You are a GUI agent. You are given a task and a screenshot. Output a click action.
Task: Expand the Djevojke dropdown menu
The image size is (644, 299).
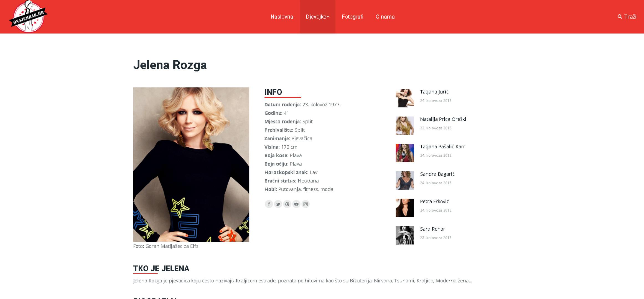click(x=317, y=17)
